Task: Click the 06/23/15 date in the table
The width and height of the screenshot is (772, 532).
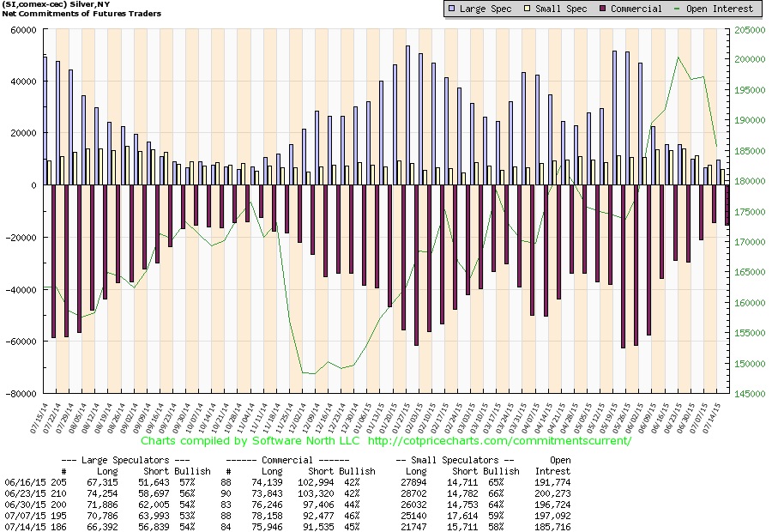Action: click(x=26, y=493)
